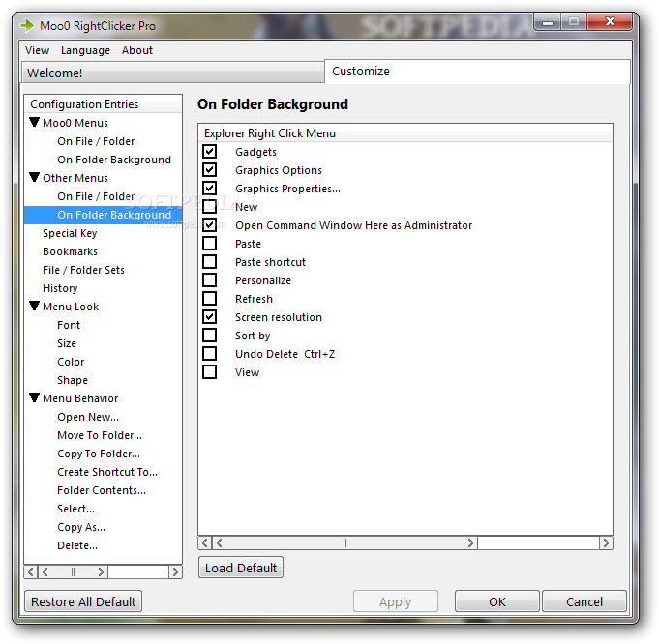Select Create Shortcut To... entry
Viewport: 659px width, 644px height.
[107, 472]
